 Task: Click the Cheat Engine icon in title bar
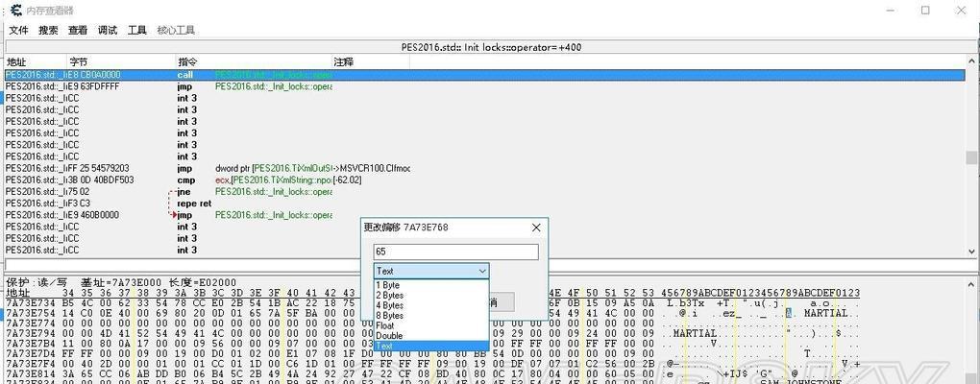(15, 10)
